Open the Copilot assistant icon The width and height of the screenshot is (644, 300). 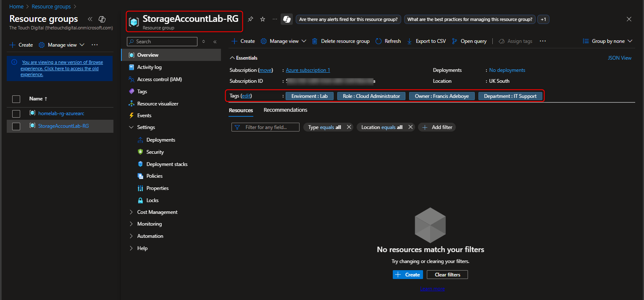(287, 19)
